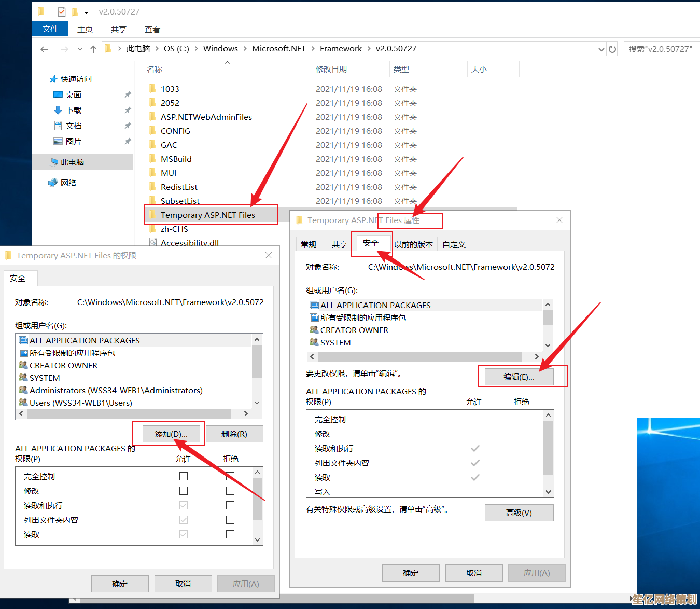Check Deny checkbox for Read (读取)

point(230,534)
